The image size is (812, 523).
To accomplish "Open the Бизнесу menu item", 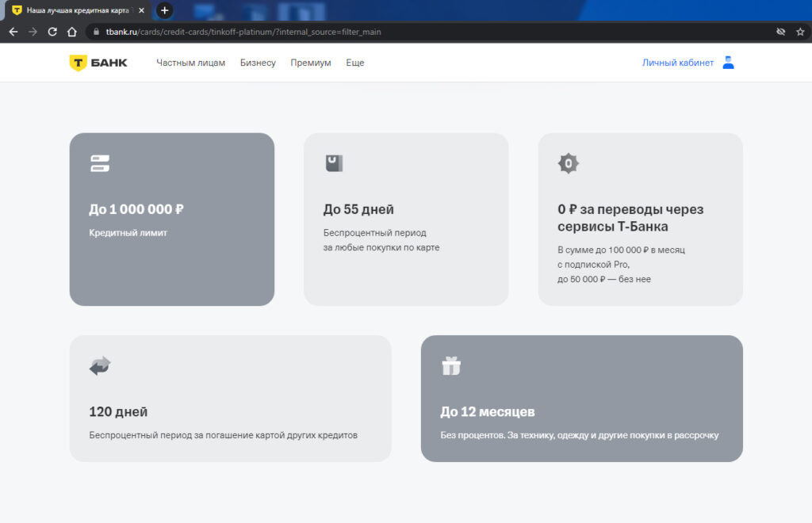I will 258,63.
